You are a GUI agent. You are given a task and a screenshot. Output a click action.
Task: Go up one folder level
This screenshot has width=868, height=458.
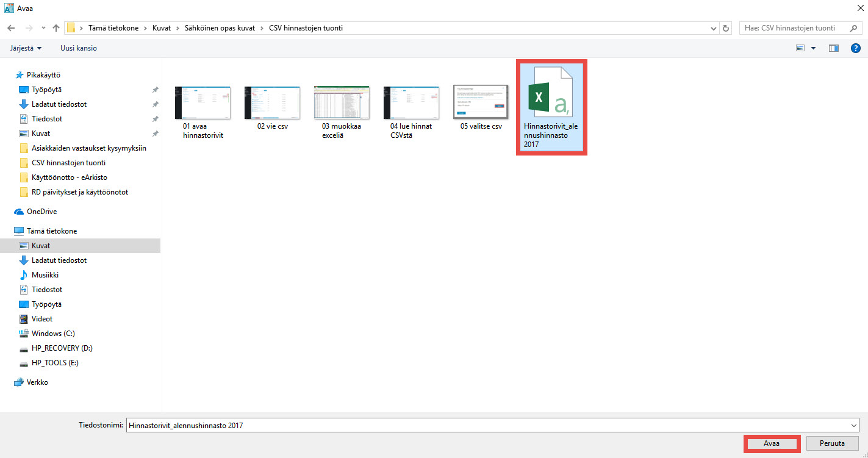56,28
